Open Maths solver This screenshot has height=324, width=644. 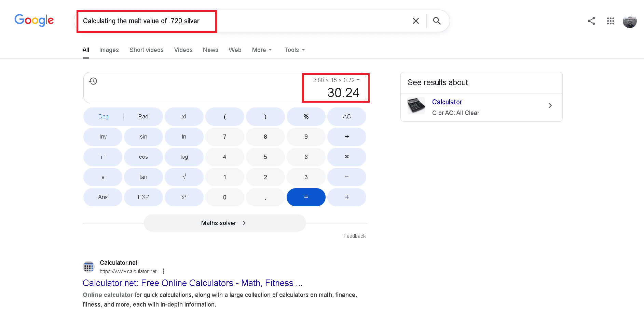point(224,223)
